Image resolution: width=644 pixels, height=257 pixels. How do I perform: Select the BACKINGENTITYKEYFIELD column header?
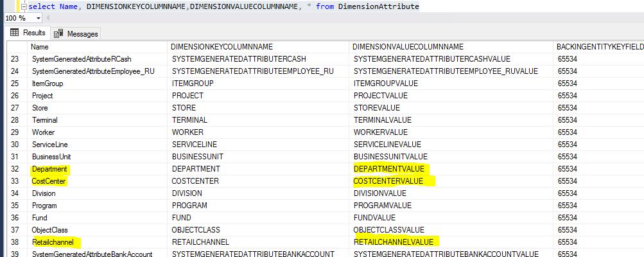pyautogui.click(x=600, y=47)
